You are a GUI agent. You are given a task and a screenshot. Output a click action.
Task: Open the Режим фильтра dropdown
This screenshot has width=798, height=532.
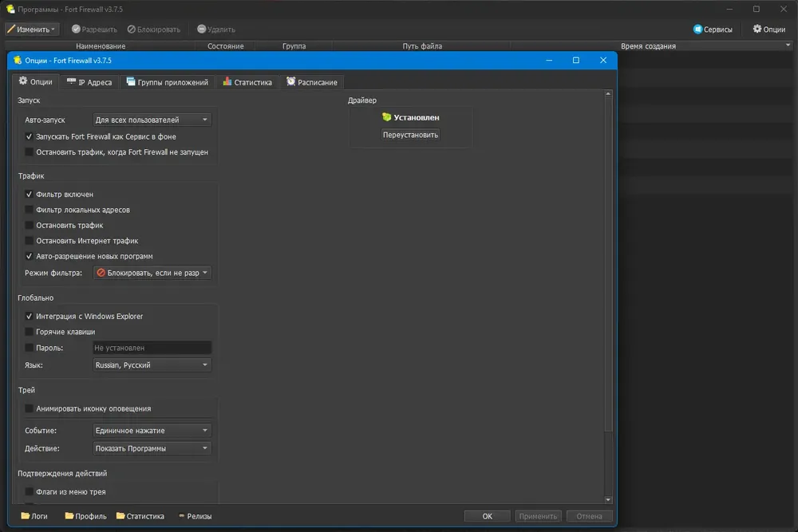pos(152,273)
